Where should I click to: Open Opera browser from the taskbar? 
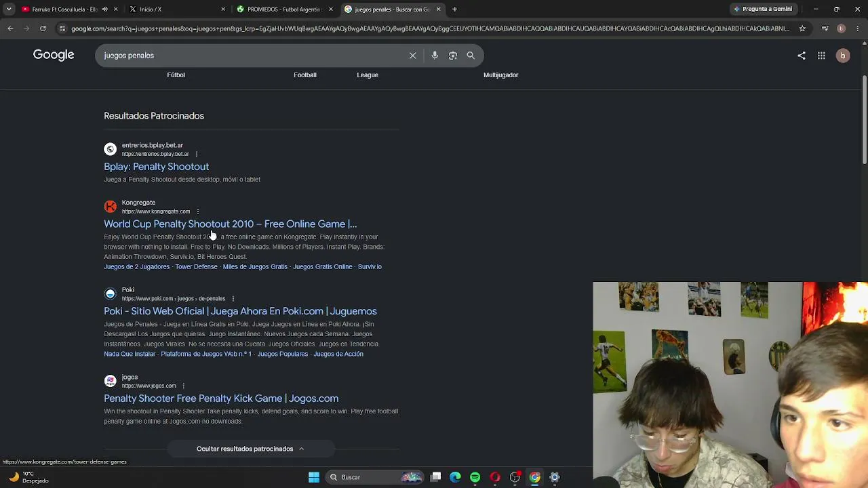tap(495, 477)
